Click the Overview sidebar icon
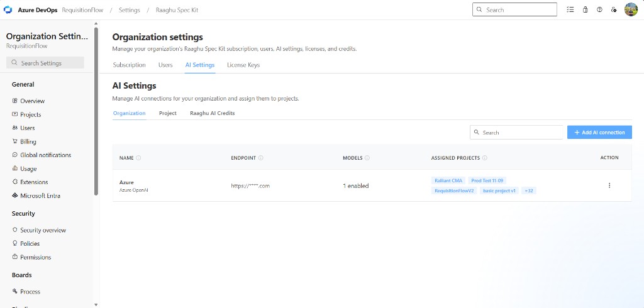 [x=15, y=101]
